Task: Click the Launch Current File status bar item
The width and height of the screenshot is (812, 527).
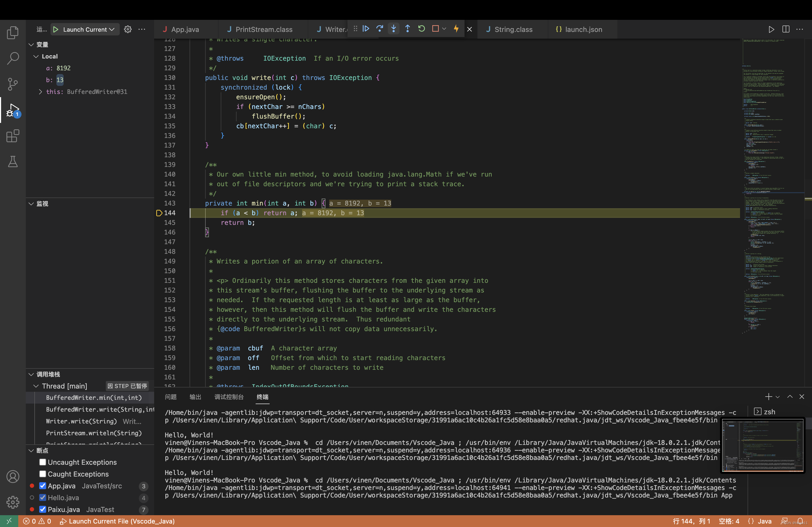Action: (118, 521)
